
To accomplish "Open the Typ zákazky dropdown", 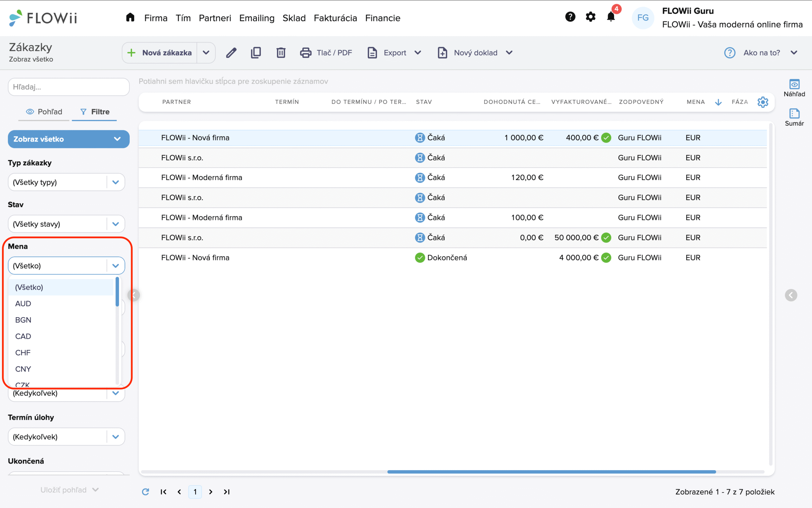I will (x=66, y=182).
